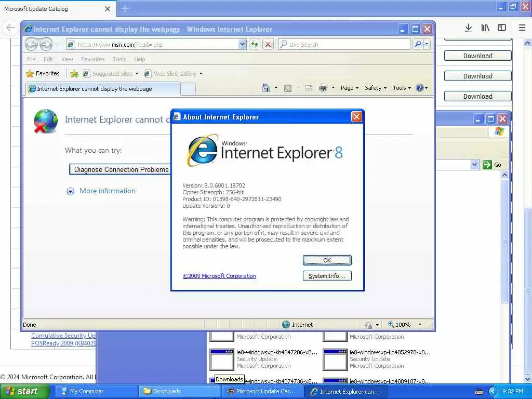The image size is (532, 399).
Task: Open Cumulative Security Update link
Action: coord(63,339)
